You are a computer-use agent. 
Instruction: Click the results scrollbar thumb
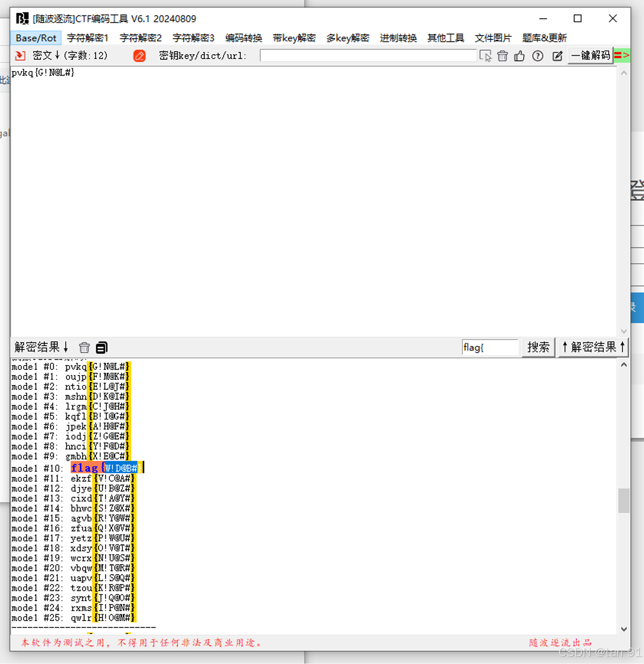click(x=624, y=500)
